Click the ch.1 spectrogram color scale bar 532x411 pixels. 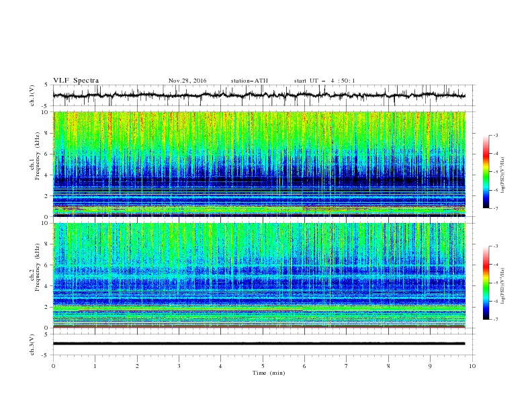tap(486, 172)
